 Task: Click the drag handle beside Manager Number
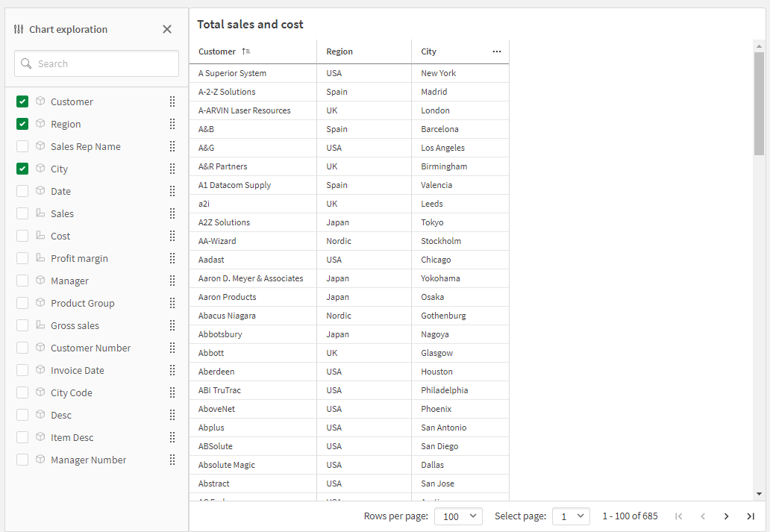coord(172,460)
